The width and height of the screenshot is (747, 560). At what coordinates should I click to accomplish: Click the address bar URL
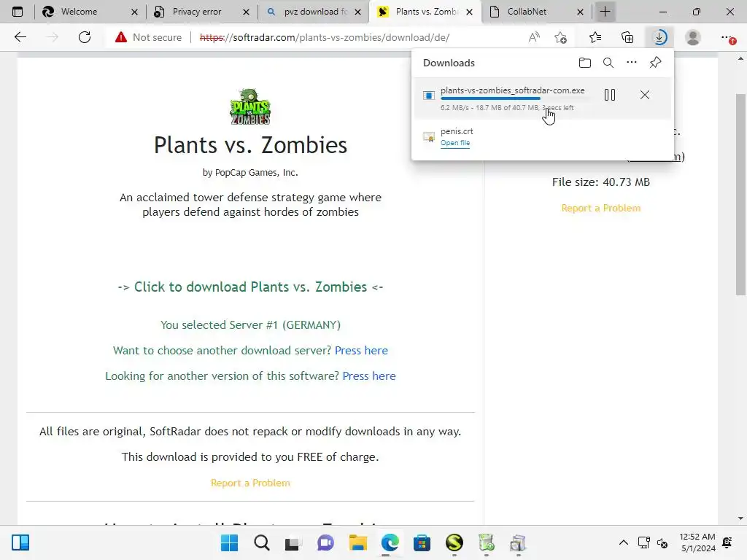324,37
